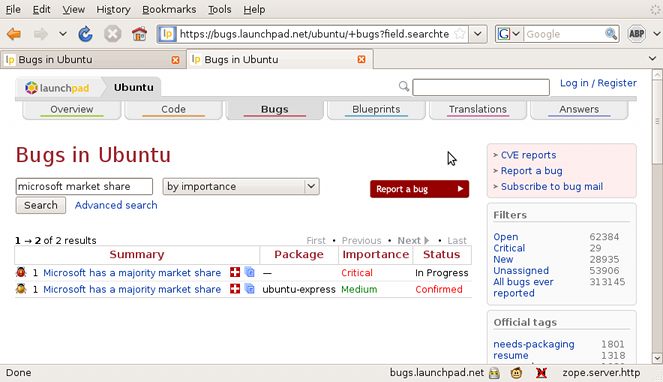Click blue branch badge on Critical bug row

249,272
